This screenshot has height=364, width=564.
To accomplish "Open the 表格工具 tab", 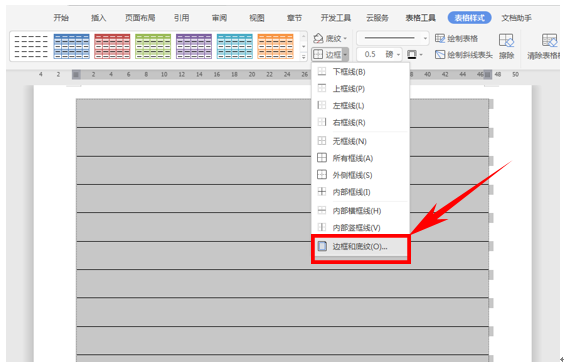I will [x=420, y=18].
